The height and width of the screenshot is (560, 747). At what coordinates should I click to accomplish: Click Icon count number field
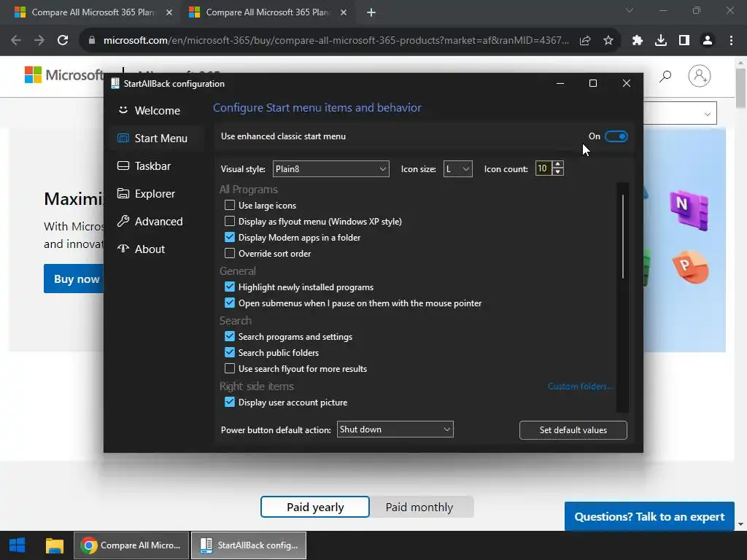tap(543, 168)
